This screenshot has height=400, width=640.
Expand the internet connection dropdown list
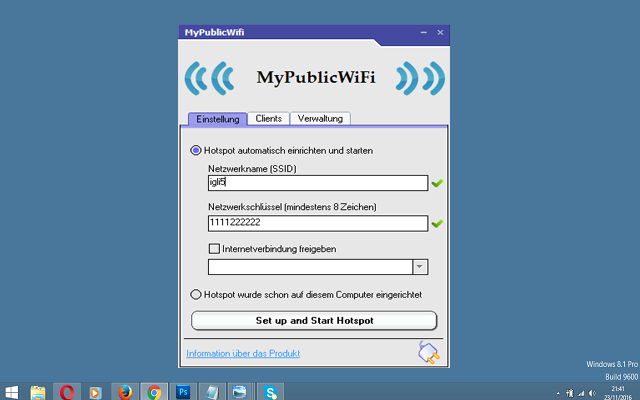click(420, 266)
